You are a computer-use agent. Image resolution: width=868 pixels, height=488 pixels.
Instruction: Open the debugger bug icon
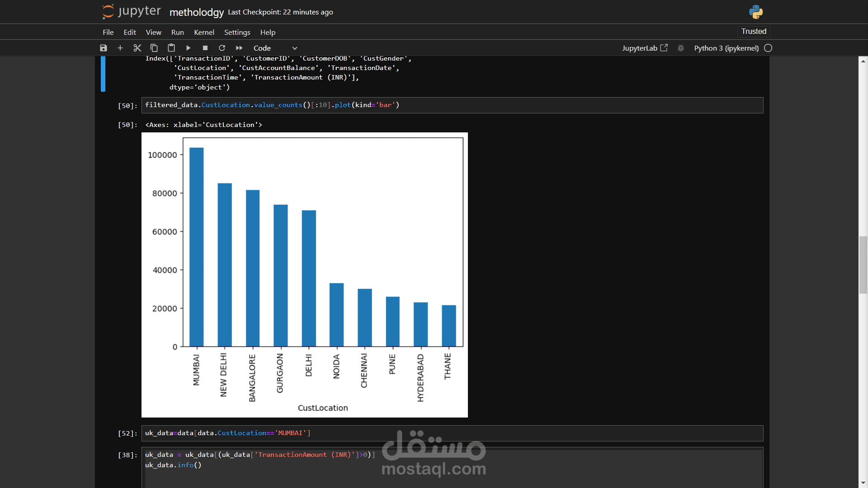pos(681,48)
